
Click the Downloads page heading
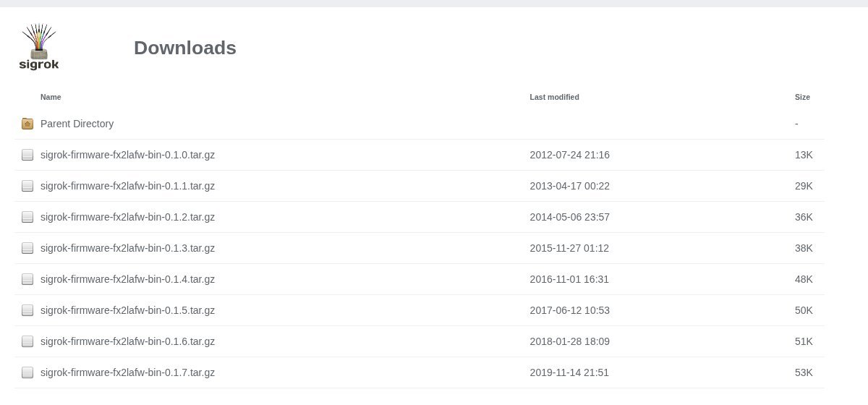[185, 48]
